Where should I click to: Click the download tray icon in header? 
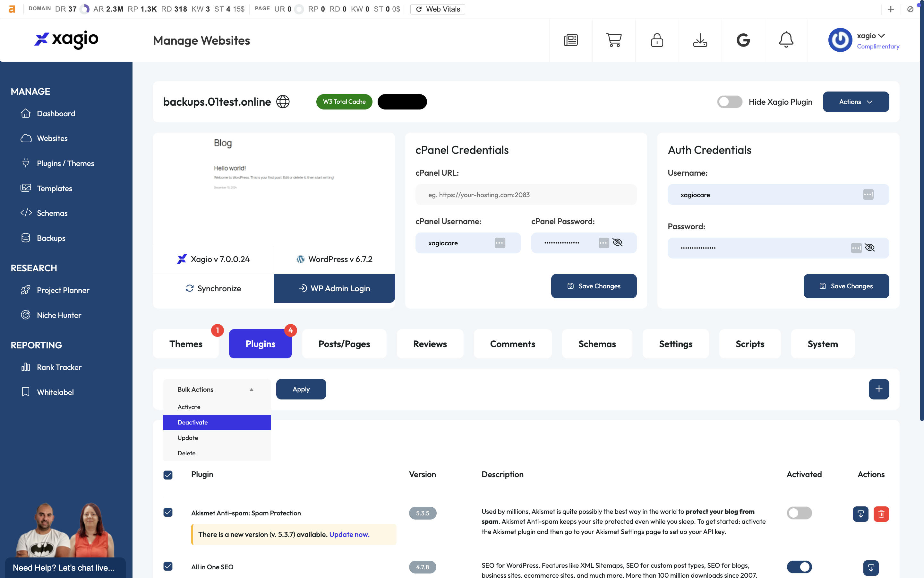(700, 40)
